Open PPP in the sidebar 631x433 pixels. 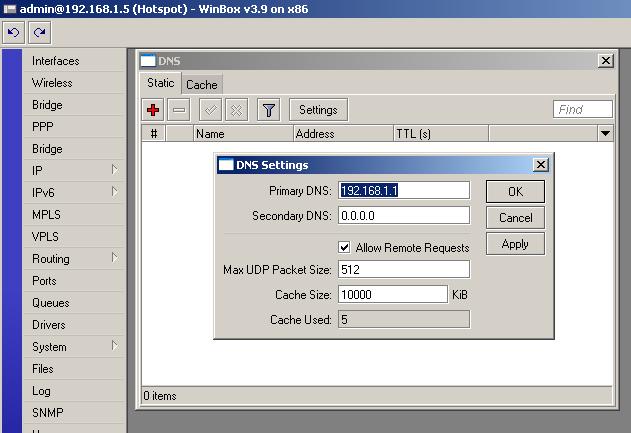pos(74,127)
